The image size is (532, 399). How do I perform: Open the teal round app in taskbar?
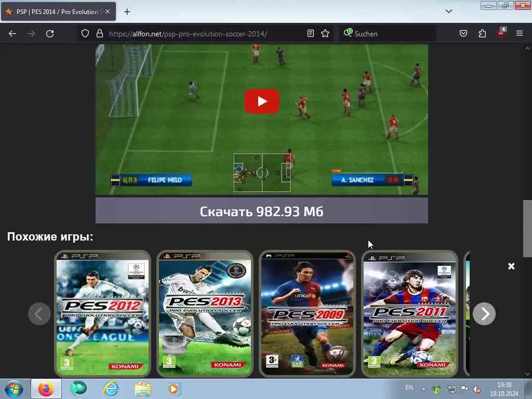(x=78, y=389)
